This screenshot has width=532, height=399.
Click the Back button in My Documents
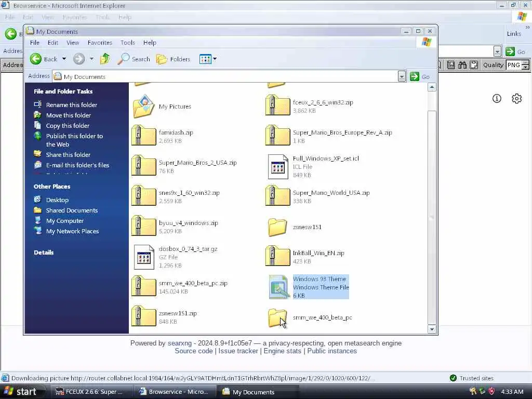44,59
